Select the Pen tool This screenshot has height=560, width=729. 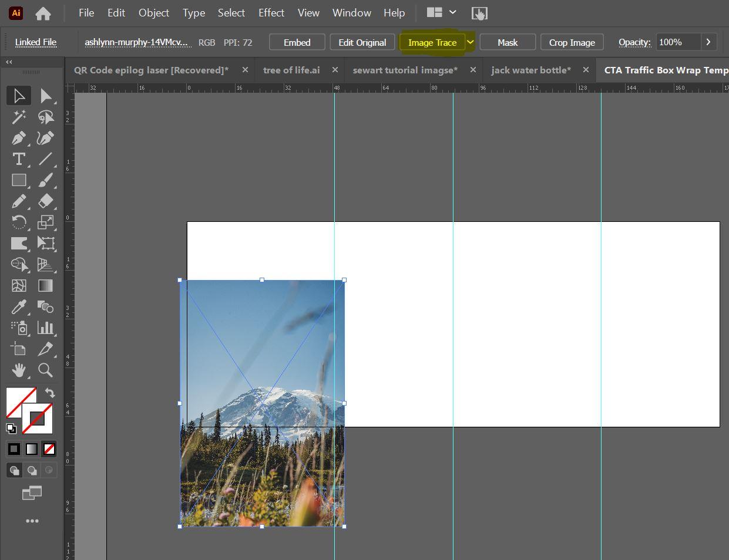pyautogui.click(x=18, y=138)
